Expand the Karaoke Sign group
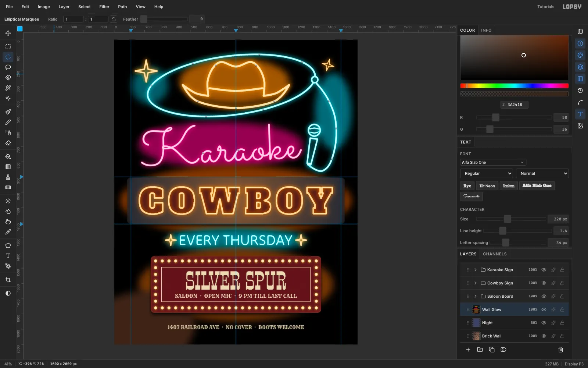Viewport: 588px width, 368px height. click(x=475, y=270)
